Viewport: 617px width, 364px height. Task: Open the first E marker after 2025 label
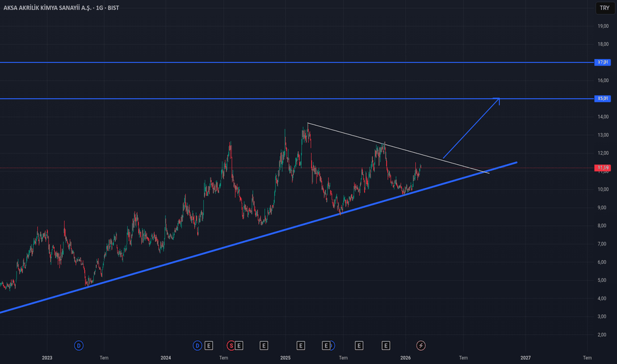click(301, 345)
